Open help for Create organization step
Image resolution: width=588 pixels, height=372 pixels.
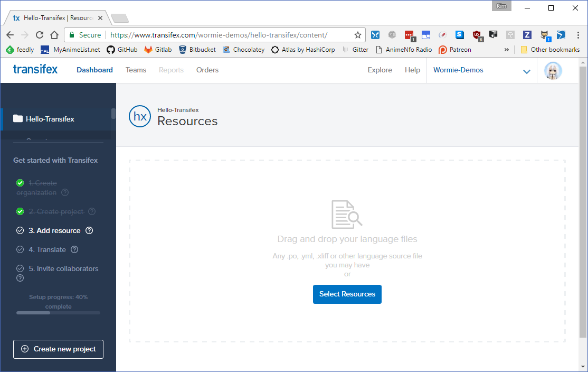point(65,192)
